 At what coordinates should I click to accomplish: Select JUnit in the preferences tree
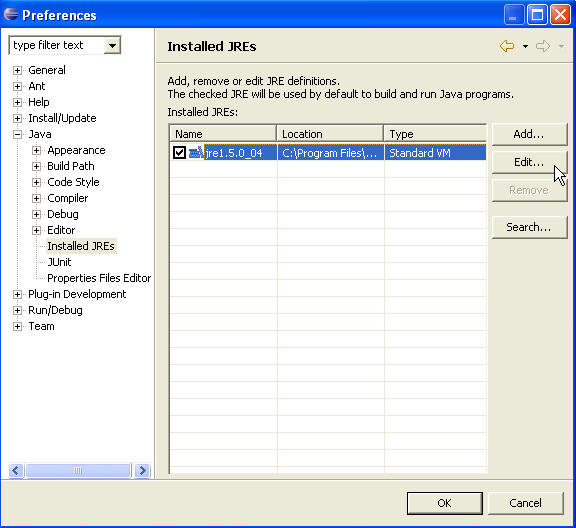[x=59, y=262]
